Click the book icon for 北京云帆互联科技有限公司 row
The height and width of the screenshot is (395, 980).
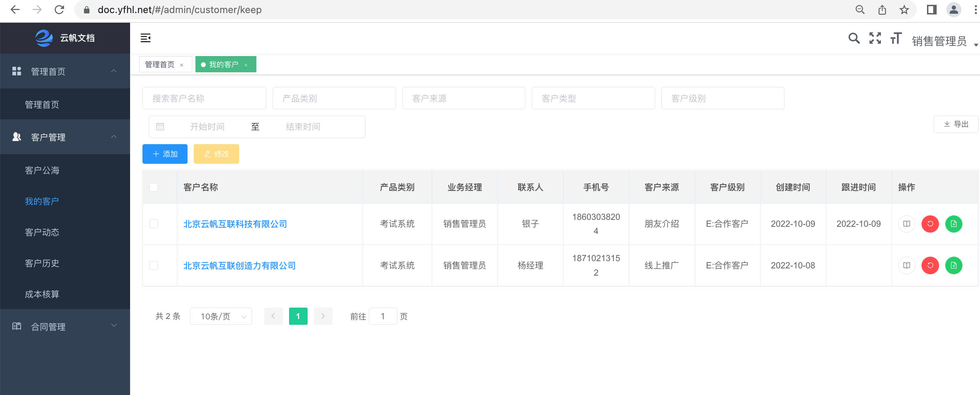(907, 224)
